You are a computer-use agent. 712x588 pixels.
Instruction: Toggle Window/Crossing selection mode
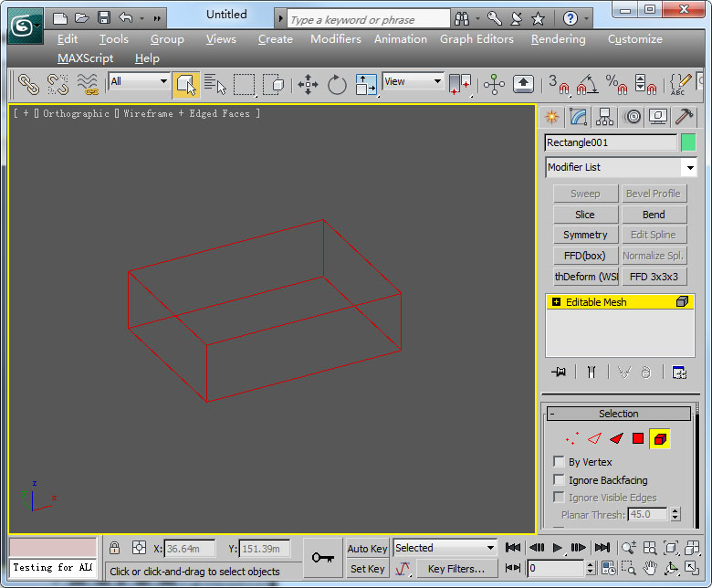[x=273, y=84]
